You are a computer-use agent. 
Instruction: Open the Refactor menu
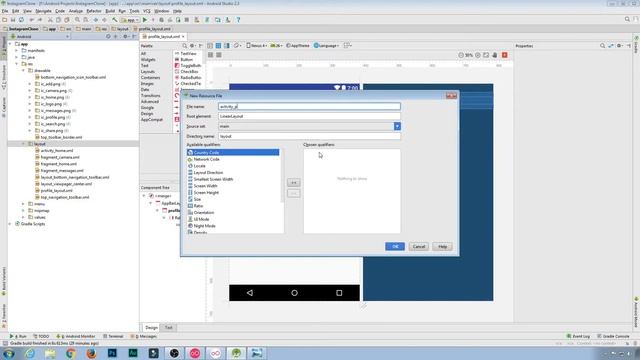click(x=93, y=11)
